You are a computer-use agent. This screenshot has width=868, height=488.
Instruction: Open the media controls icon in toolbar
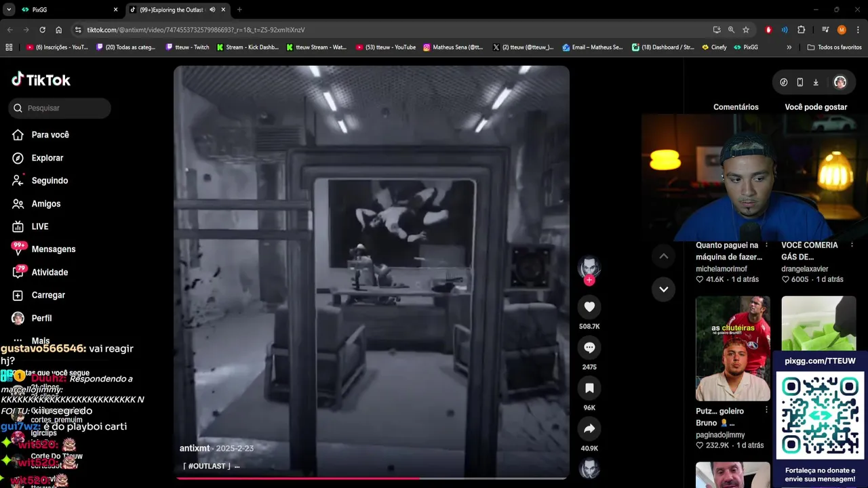click(825, 30)
